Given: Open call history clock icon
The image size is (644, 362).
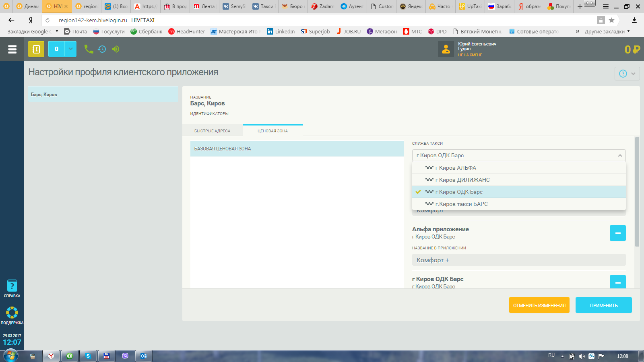Looking at the screenshot, I should (102, 49).
